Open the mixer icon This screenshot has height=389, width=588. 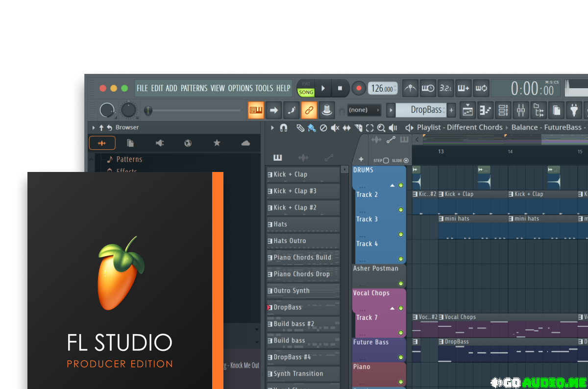point(520,110)
